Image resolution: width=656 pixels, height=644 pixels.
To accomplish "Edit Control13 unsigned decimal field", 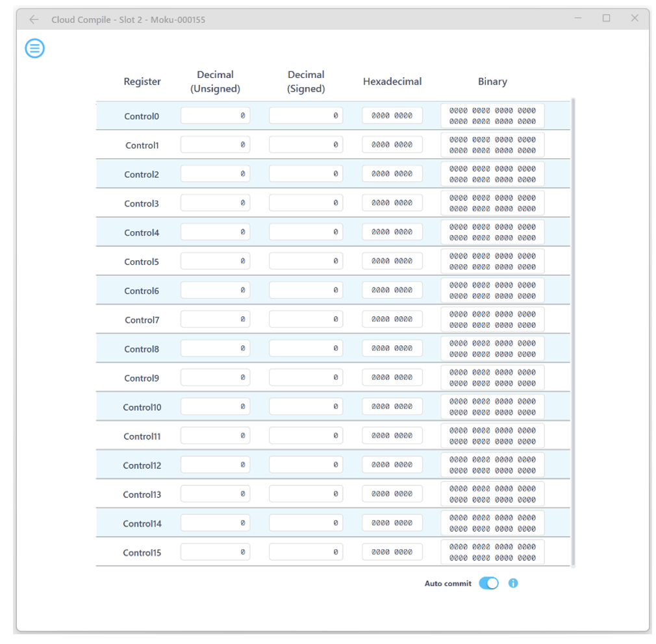I will coord(216,493).
